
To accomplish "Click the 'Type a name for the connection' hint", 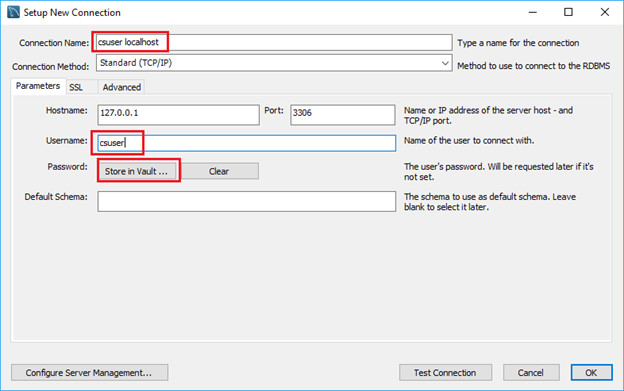I will [518, 43].
